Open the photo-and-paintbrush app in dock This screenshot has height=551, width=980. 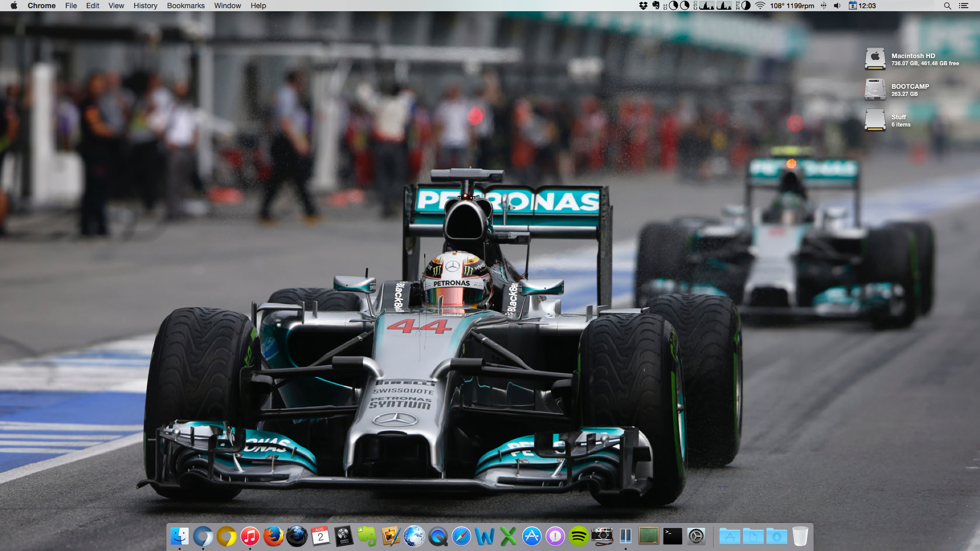391,536
